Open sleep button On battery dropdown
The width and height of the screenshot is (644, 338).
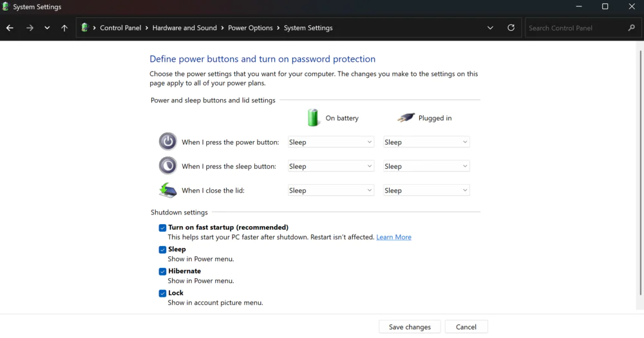(x=330, y=166)
